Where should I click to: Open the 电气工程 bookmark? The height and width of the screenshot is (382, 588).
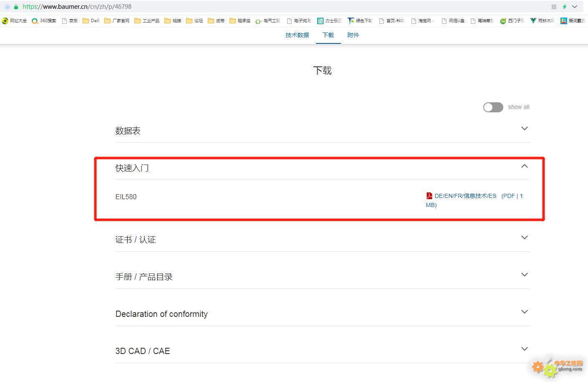268,20
